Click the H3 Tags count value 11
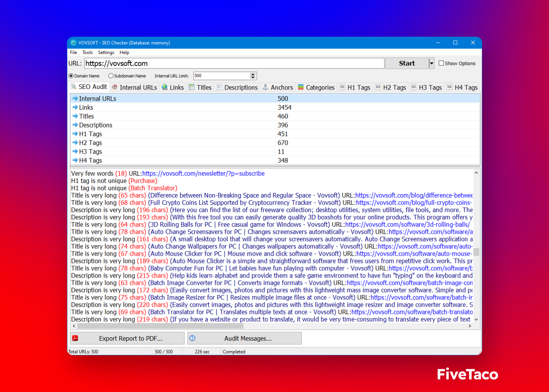Screen dimensions: 549x392 click(x=281, y=151)
